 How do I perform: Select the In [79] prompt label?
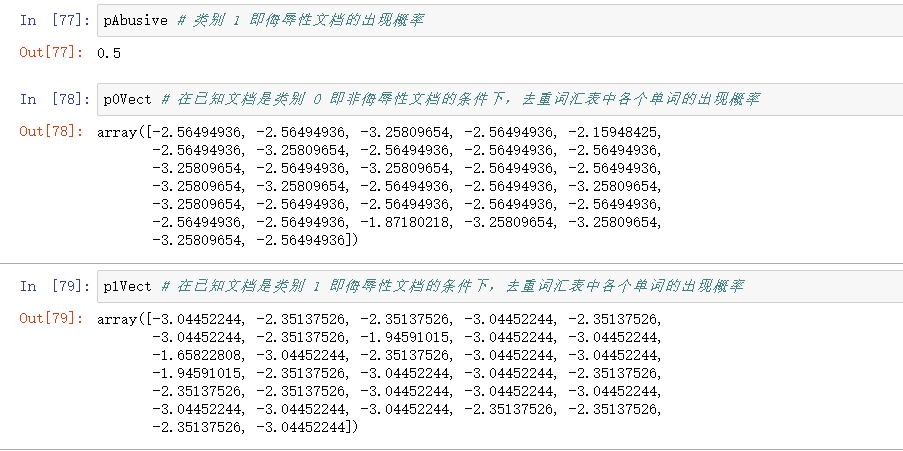55,286
